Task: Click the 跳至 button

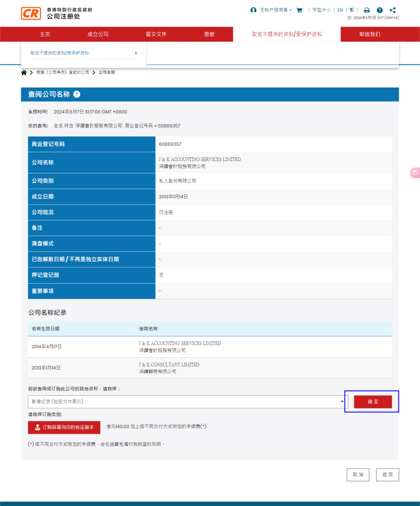Action: (x=373, y=402)
